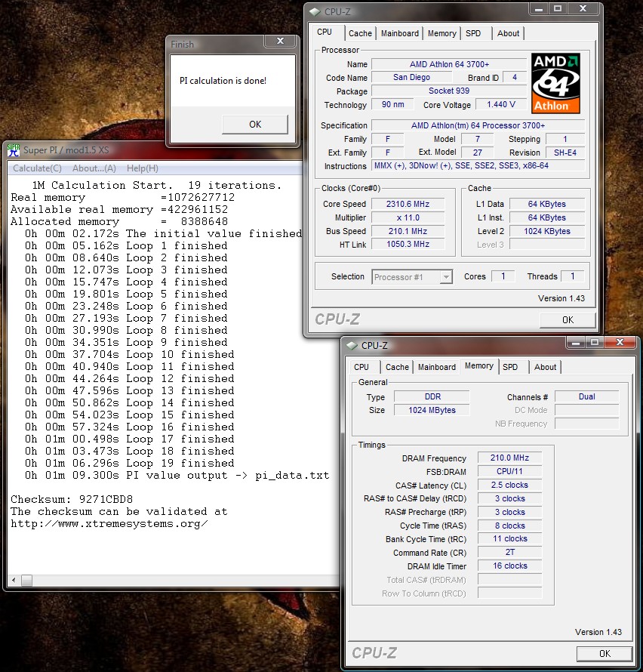This screenshot has width=643, height=672.
Task: Click the CAS# Latency value 2.5 clocks
Action: [509, 486]
